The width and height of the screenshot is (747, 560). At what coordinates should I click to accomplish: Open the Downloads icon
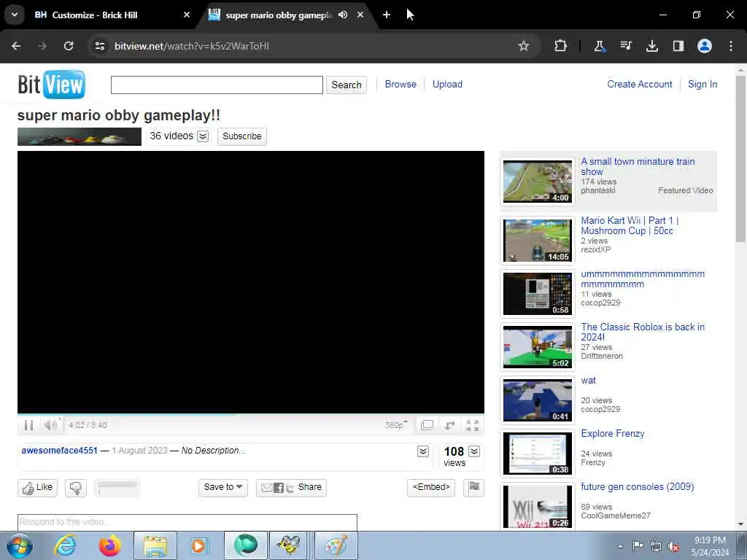tap(651, 46)
